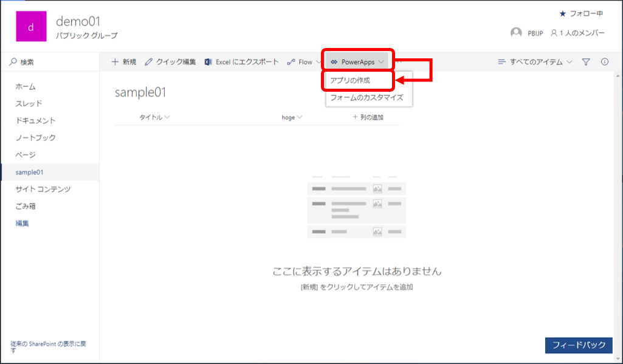Open the filter funnel icon
The width and height of the screenshot is (623, 364).
[585, 61]
